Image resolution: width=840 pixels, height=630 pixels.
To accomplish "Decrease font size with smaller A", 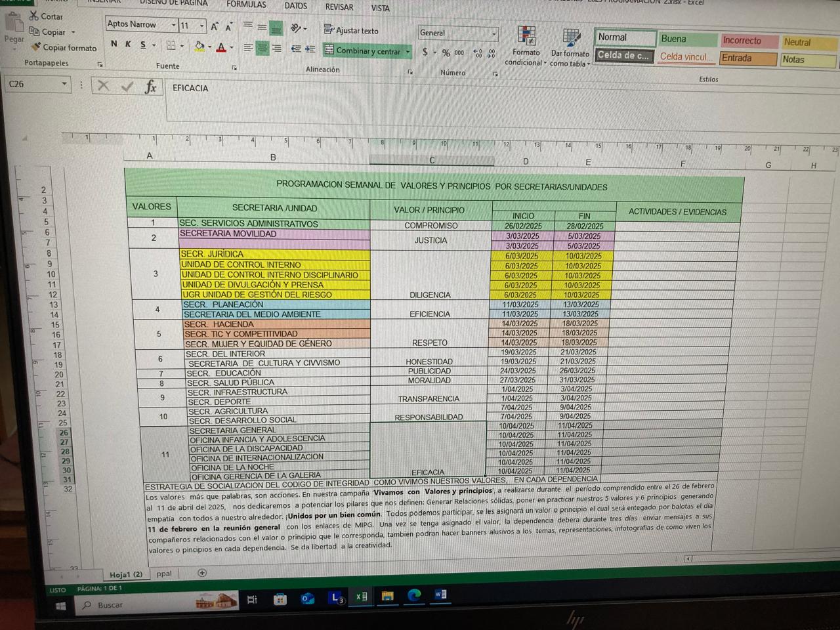I will pos(228,28).
